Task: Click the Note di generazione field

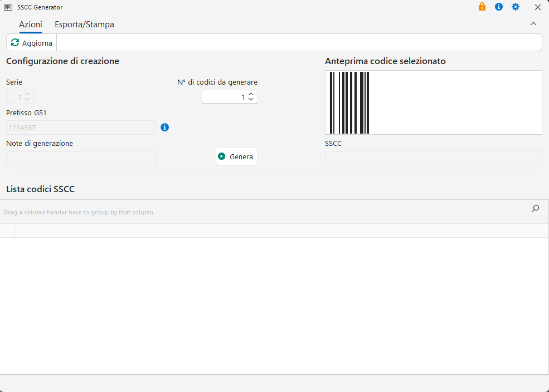Action: [81, 158]
